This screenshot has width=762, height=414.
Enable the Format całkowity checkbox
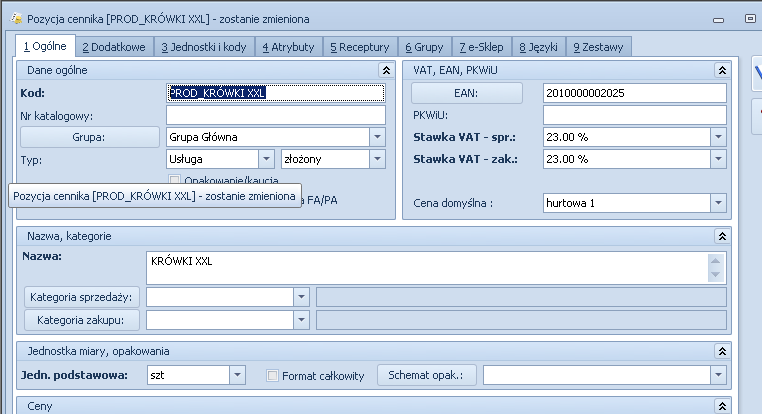click(273, 376)
